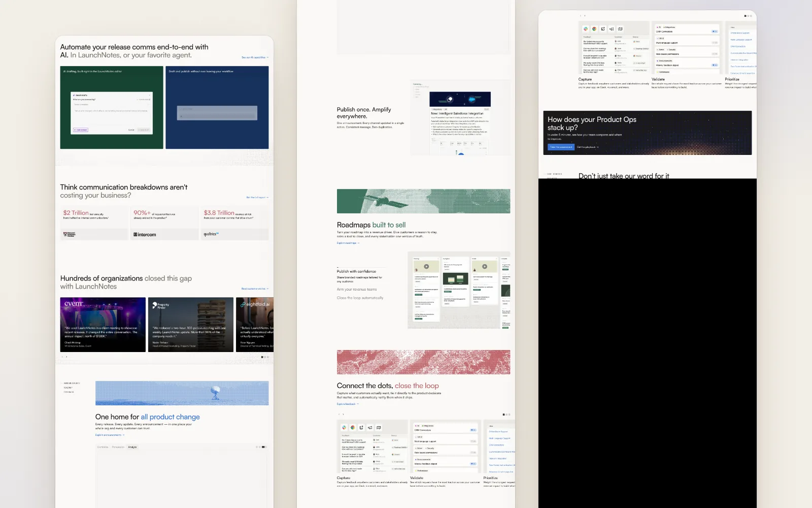Click the '90%+' statistic card

pyautogui.click(x=164, y=223)
